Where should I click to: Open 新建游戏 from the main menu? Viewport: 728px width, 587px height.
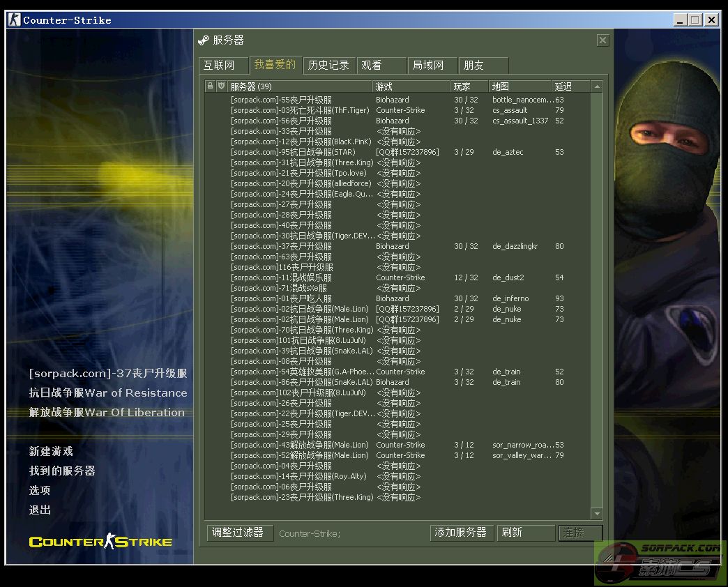point(51,452)
